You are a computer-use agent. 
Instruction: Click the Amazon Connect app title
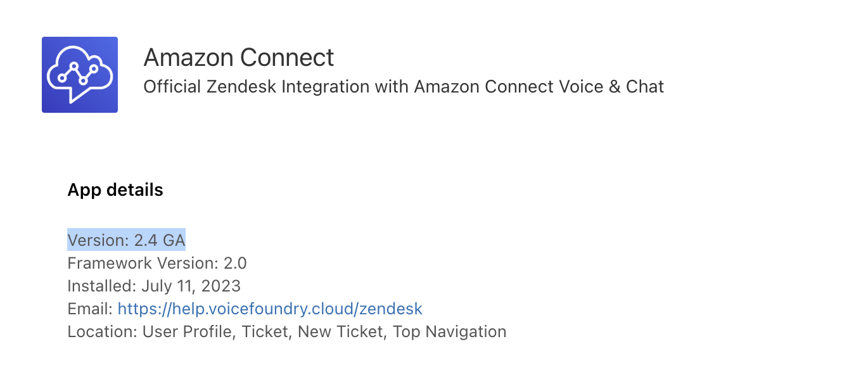tap(239, 58)
